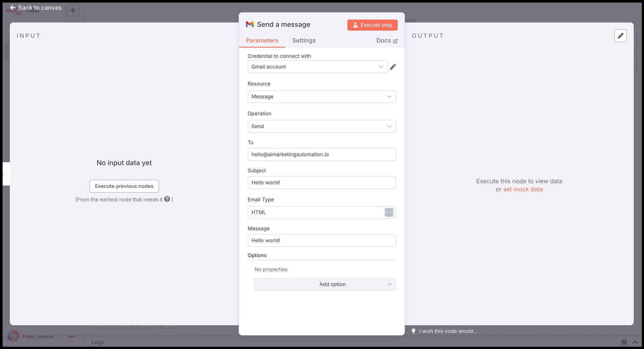Select the Parameters tab

tap(262, 41)
